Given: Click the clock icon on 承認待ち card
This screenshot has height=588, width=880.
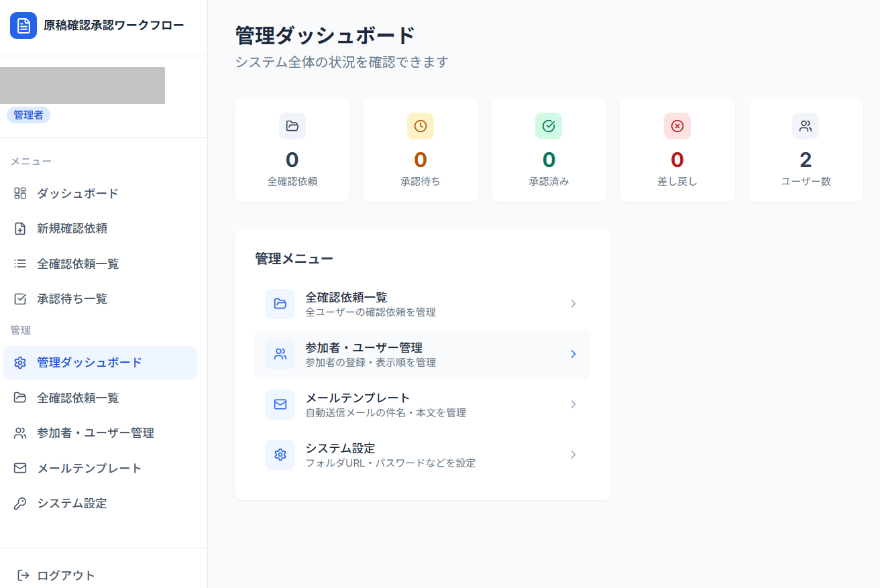Looking at the screenshot, I should click(421, 126).
